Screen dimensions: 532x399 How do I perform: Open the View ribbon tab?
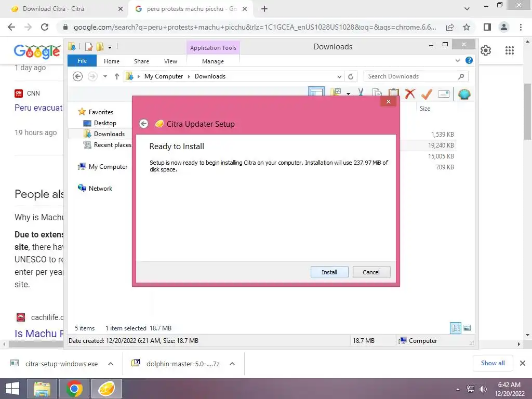click(170, 61)
